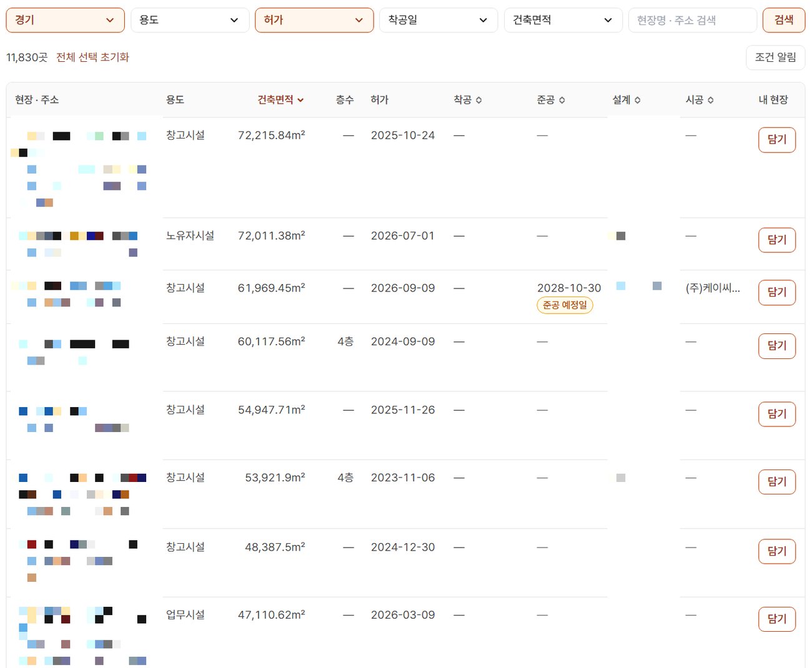Open the 건축면적 filter dropdown
This screenshot has height=668, width=812.
point(563,20)
